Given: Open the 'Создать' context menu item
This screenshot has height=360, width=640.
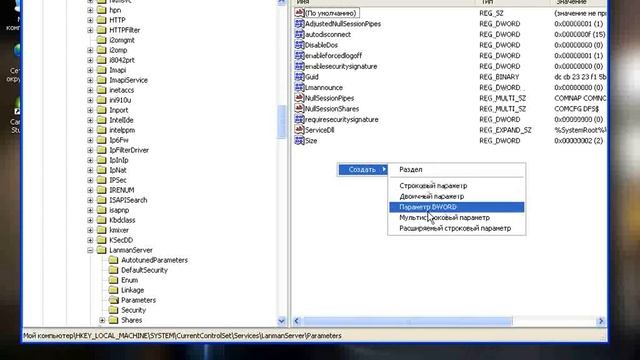Looking at the screenshot, I should coord(363,169).
